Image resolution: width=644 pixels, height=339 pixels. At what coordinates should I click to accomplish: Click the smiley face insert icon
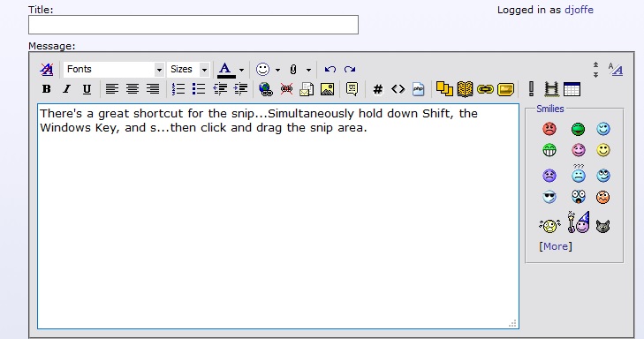[x=263, y=70]
